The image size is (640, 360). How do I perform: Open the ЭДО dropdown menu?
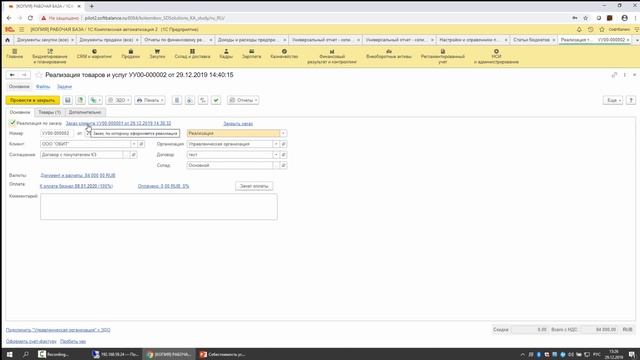pos(119,100)
